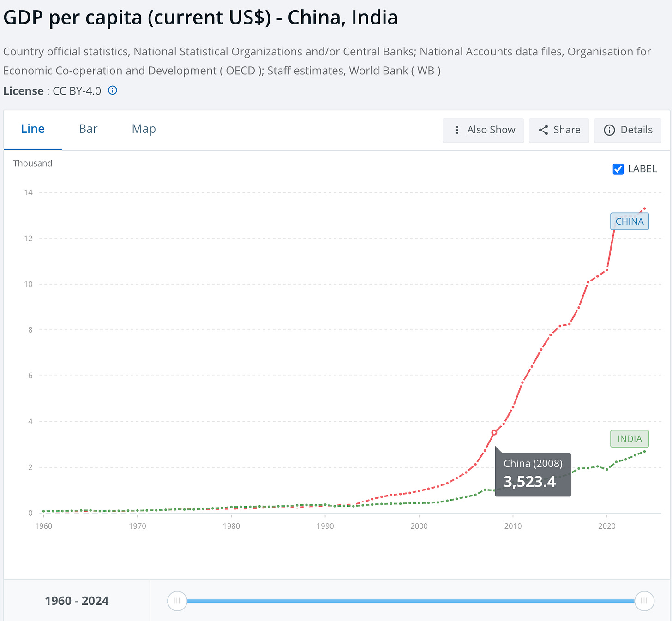This screenshot has width=672, height=621.
Task: Click the last China data point of 2024
Action: pos(644,209)
